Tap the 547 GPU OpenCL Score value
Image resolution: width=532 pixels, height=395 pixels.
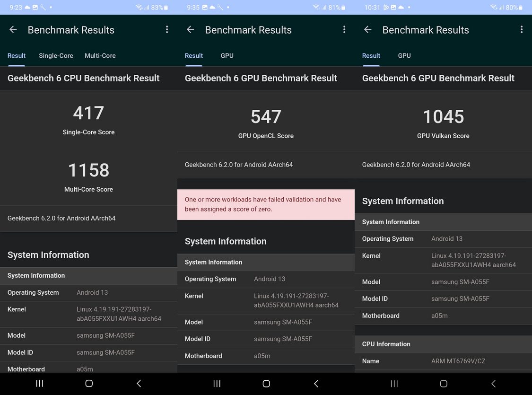click(x=266, y=117)
